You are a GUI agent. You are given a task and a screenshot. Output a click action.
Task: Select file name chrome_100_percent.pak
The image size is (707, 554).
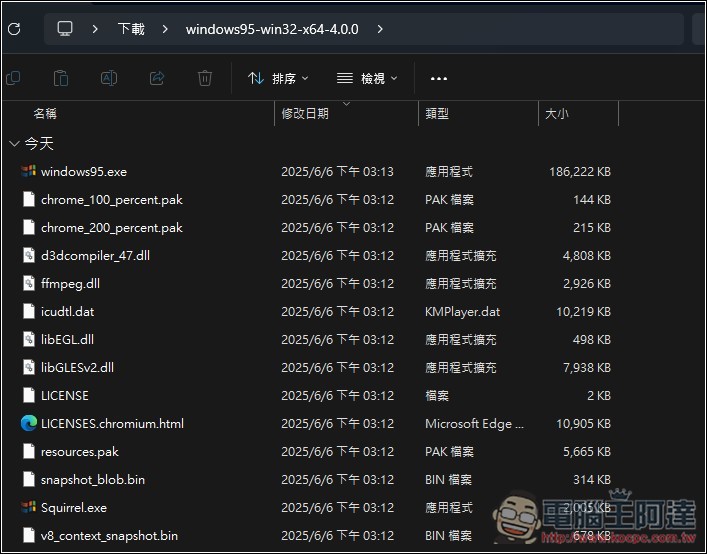[x=112, y=200]
